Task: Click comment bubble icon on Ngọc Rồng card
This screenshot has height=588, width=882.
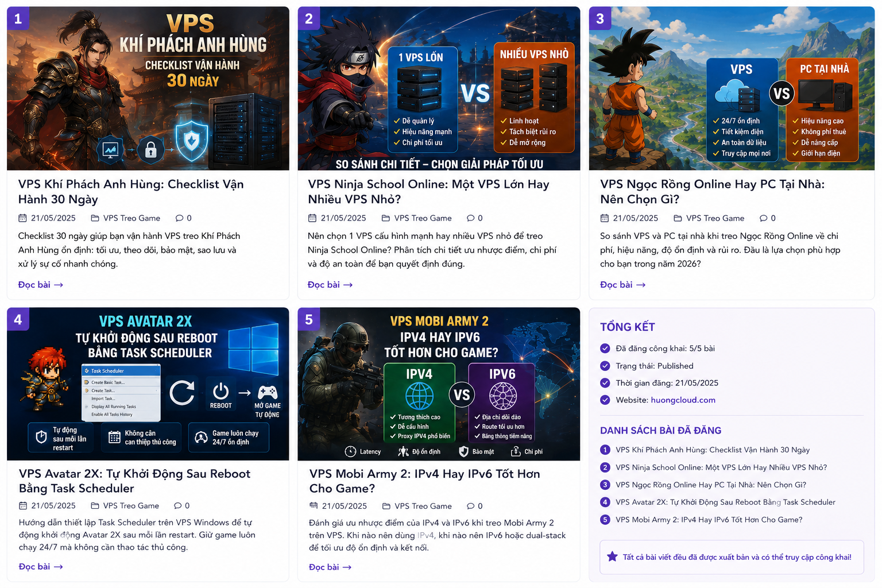Action: click(763, 218)
